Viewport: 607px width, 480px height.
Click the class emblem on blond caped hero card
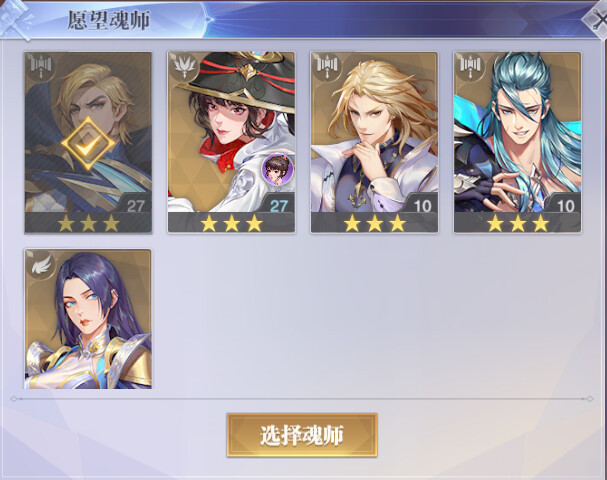41,66
